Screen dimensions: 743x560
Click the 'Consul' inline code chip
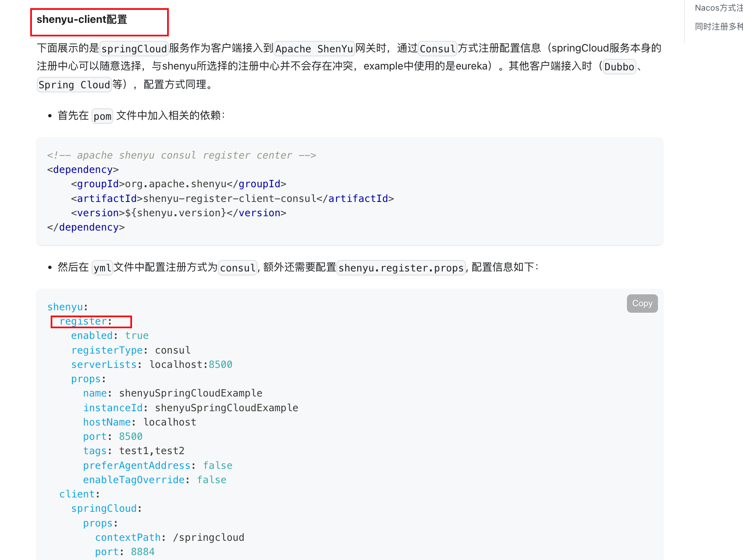[437, 49]
